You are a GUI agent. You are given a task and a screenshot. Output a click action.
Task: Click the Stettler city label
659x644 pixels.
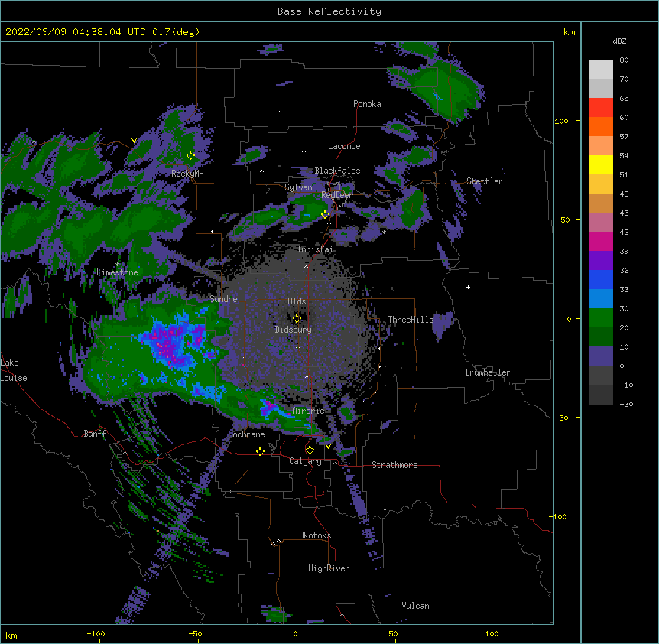(485, 181)
